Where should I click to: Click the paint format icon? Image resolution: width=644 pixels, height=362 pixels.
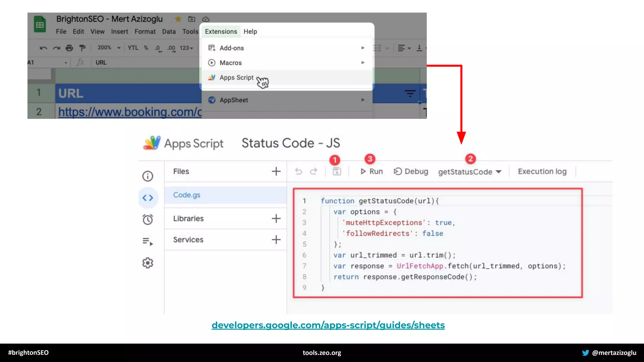pos(82,48)
